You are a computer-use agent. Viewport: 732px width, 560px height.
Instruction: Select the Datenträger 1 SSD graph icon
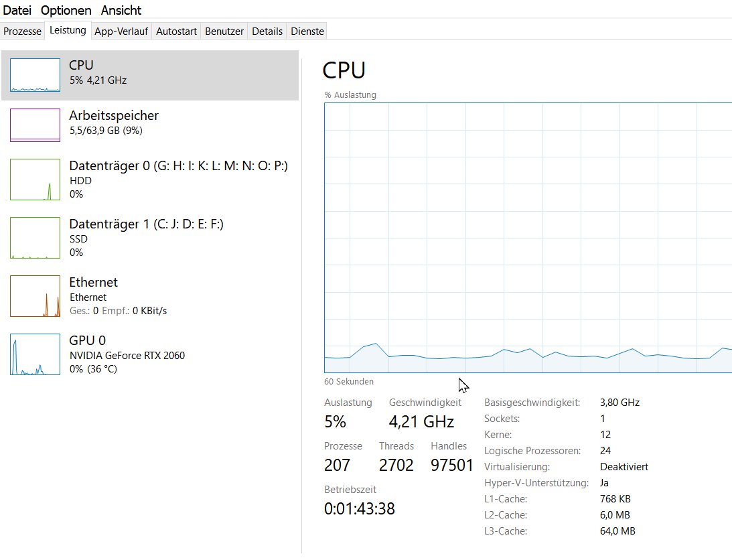[x=35, y=238]
